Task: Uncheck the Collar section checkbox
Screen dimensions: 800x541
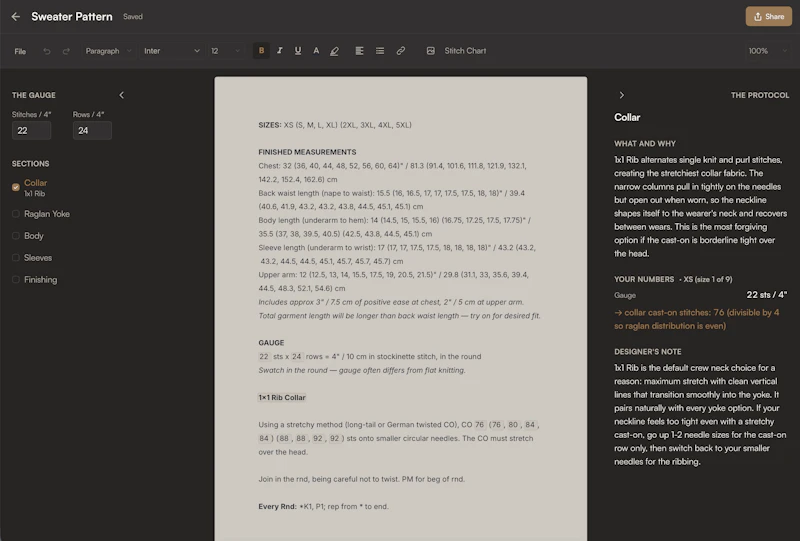Action: pos(16,187)
